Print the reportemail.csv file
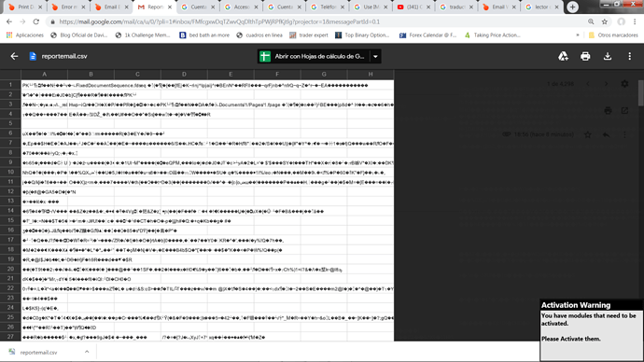 point(585,56)
